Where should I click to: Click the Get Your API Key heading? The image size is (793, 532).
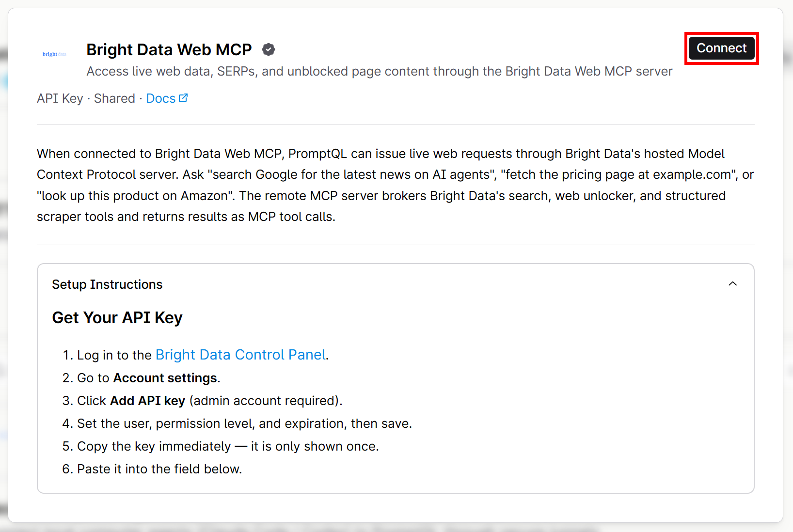click(x=117, y=318)
